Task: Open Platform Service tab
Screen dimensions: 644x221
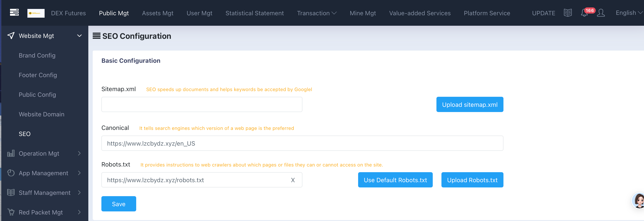Action: pos(487,13)
